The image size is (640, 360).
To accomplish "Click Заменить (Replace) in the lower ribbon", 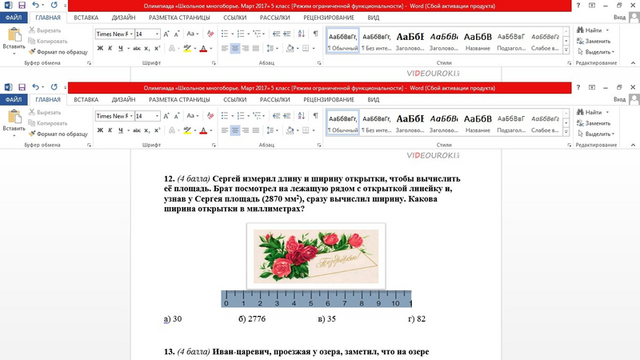I will [594, 123].
